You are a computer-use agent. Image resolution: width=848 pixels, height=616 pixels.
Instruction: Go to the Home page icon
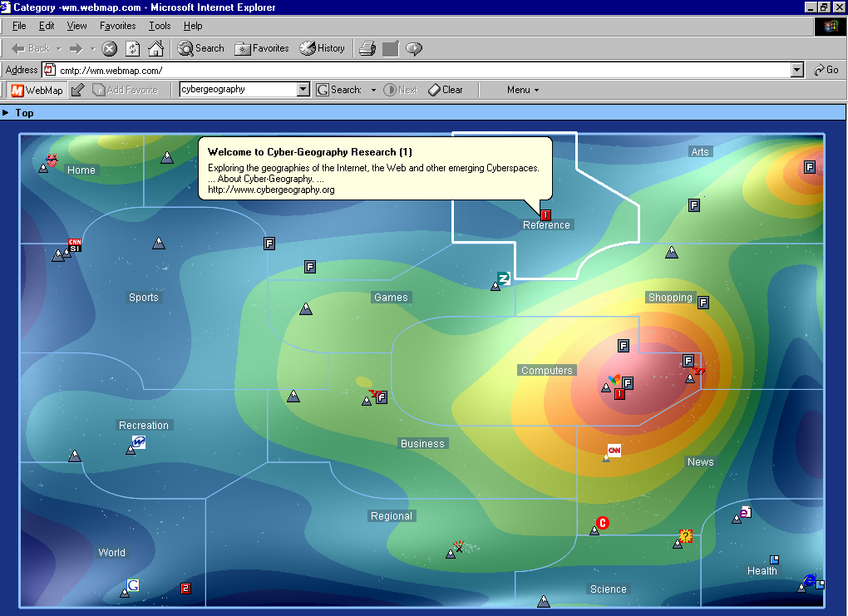[155, 49]
